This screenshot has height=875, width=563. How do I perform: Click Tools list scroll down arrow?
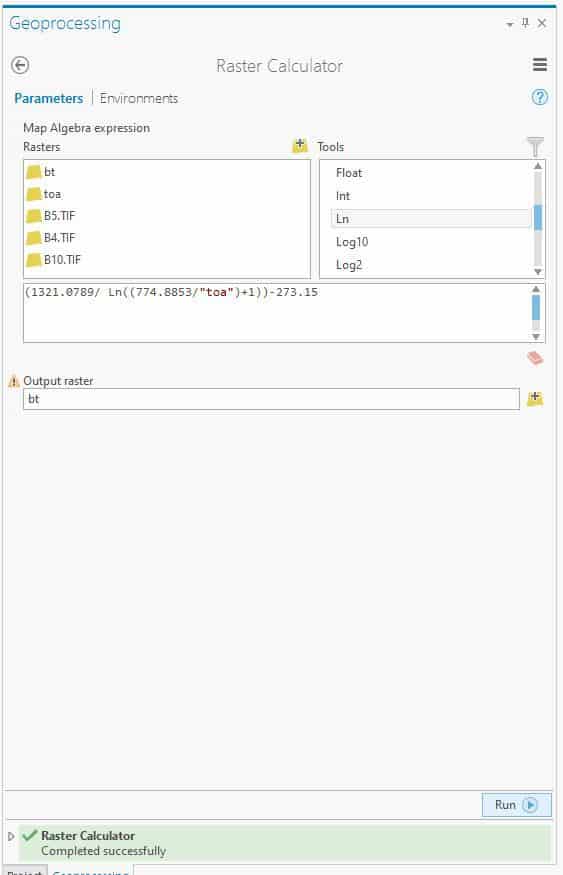tap(538, 272)
